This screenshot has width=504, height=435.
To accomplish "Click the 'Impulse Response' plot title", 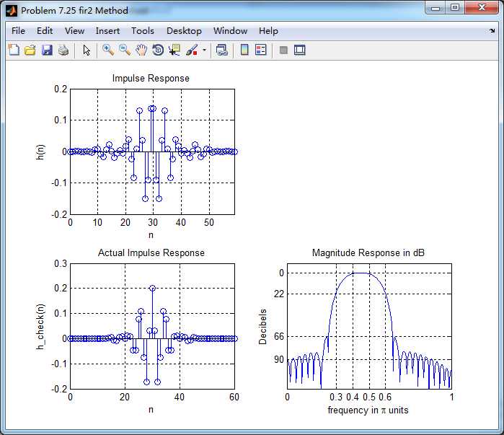I will [x=151, y=78].
